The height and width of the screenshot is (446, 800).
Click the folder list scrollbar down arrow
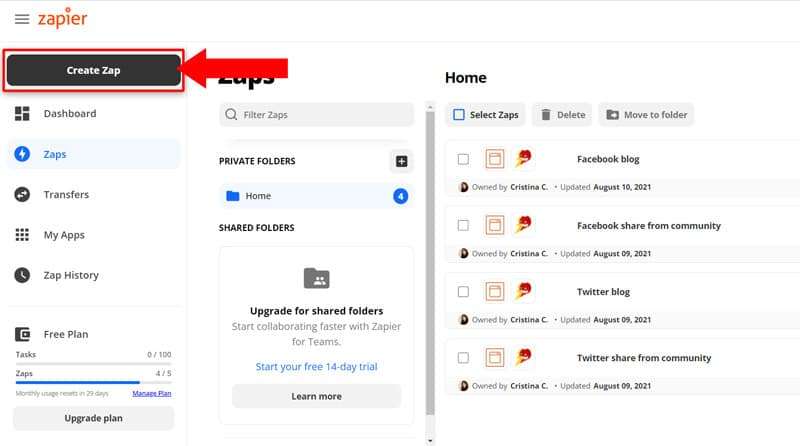[430, 440]
